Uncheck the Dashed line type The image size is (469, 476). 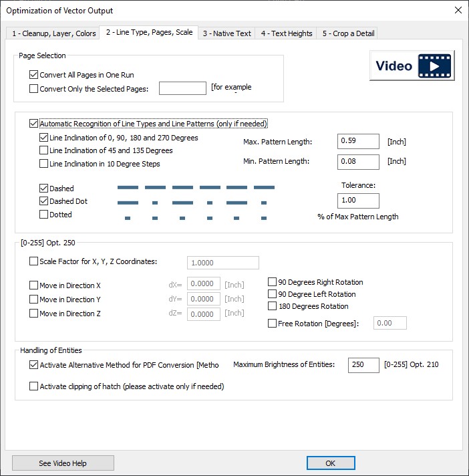[43, 189]
